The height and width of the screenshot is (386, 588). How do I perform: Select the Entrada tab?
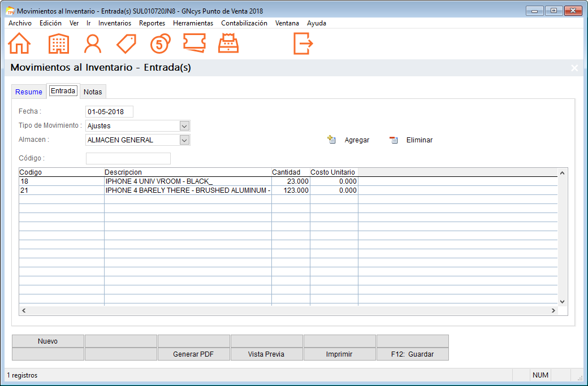click(x=63, y=91)
